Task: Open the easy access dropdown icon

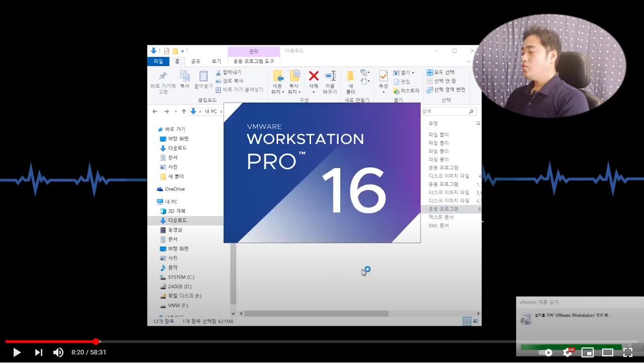Action: click(x=365, y=81)
